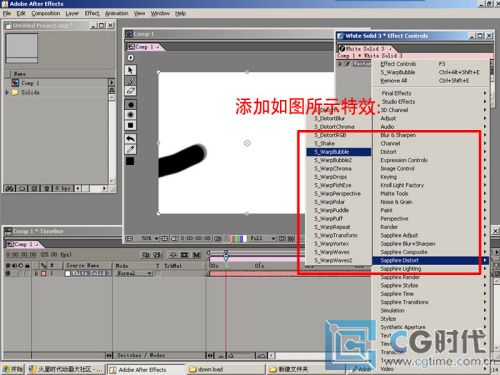Select the Brush paint tool
This screenshot has height=375, width=500.
pos(130,80)
